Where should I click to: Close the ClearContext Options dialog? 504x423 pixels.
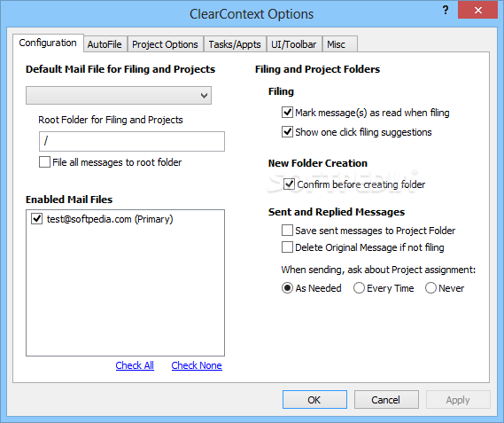click(x=478, y=11)
